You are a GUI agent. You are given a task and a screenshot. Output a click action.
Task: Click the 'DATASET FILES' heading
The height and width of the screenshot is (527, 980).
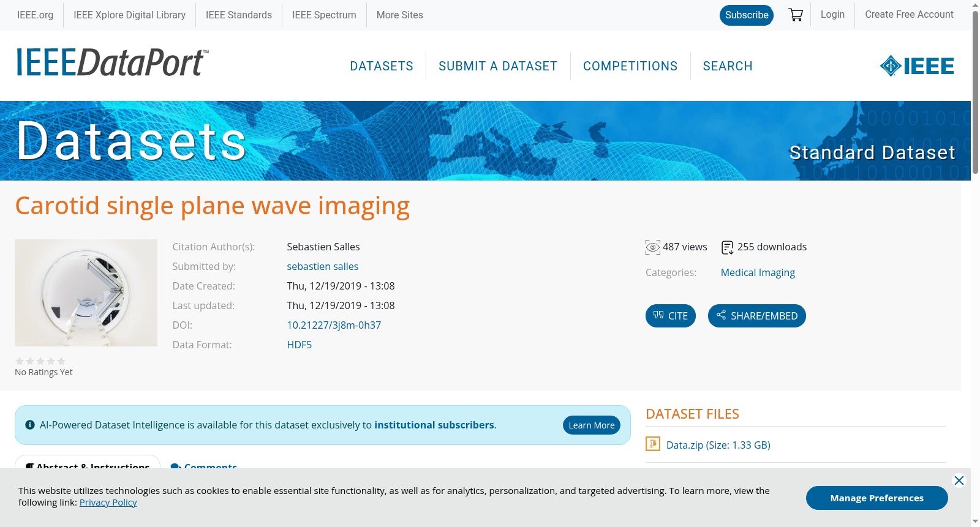692,414
